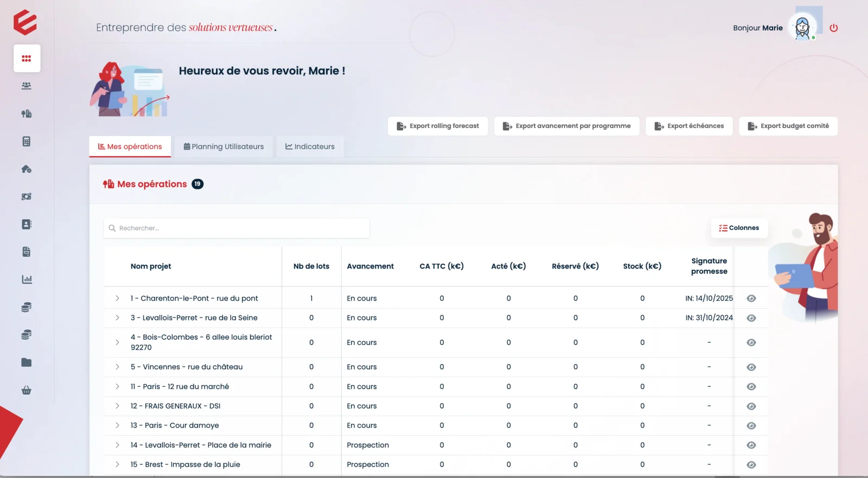Click the red power logout icon
Image resolution: width=868 pixels, height=478 pixels.
click(833, 28)
